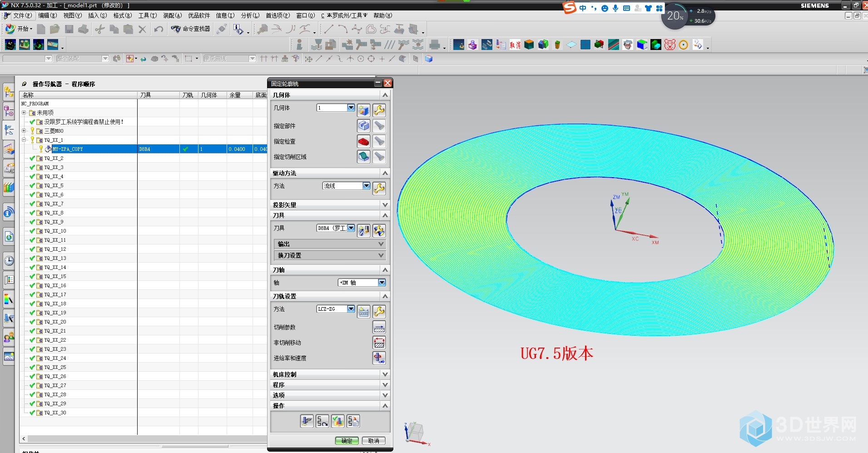The image size is (868, 453).
Task: Click the edit tool wrench icon in 刀具 row
Action: tap(379, 230)
